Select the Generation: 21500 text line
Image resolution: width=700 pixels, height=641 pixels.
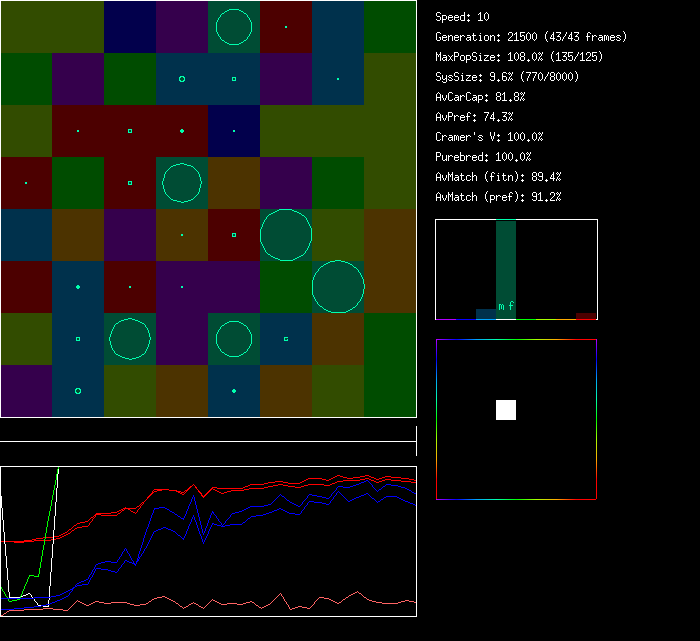[531, 37]
